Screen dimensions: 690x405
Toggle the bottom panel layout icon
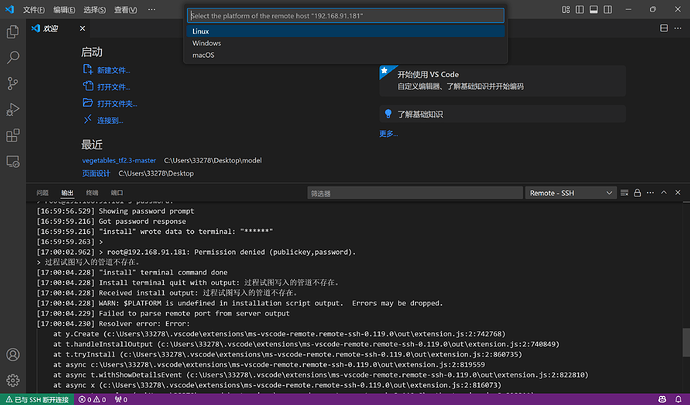[594, 9]
